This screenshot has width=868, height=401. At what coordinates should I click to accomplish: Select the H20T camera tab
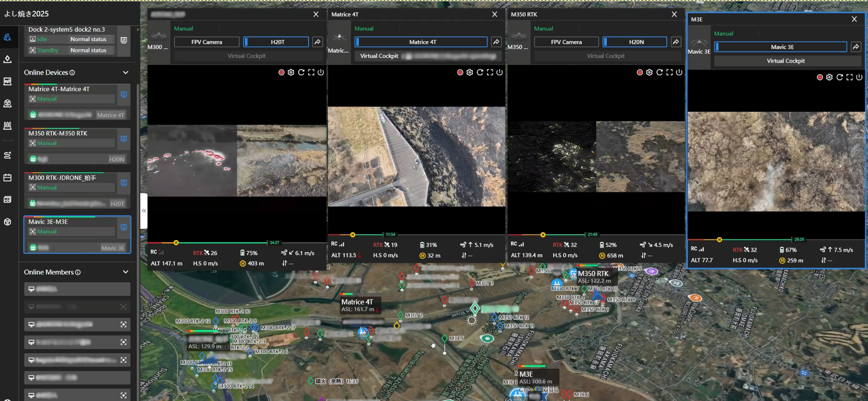tap(276, 42)
